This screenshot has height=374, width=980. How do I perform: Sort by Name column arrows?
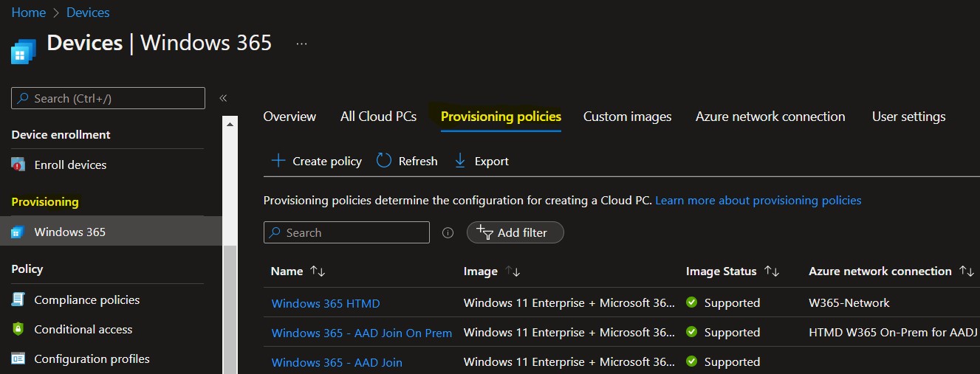318,271
